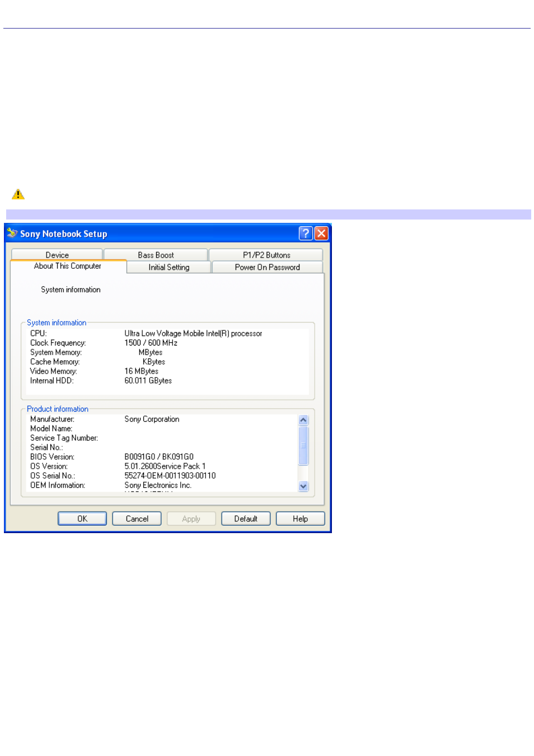Click the OEM value 'Sony Electronics Inc.'

pos(158,485)
